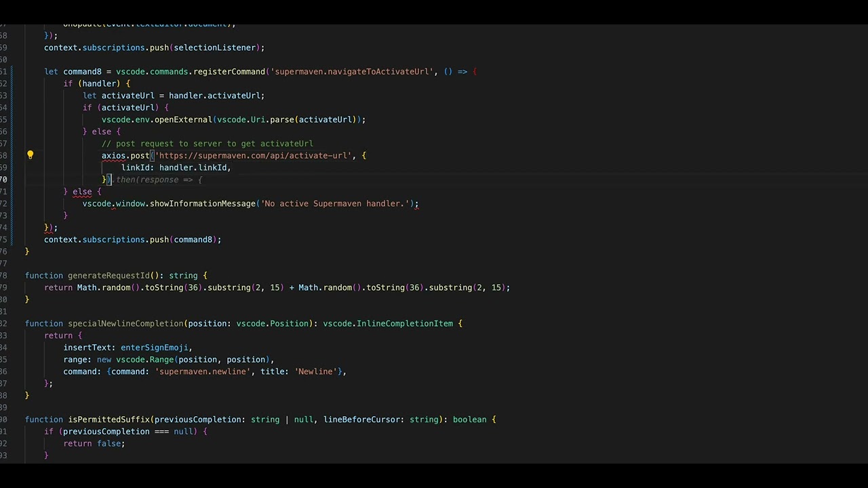Image resolution: width=868 pixels, height=488 pixels.
Task: Click the quick fix lightbulb on line 68
Action: (x=31, y=155)
